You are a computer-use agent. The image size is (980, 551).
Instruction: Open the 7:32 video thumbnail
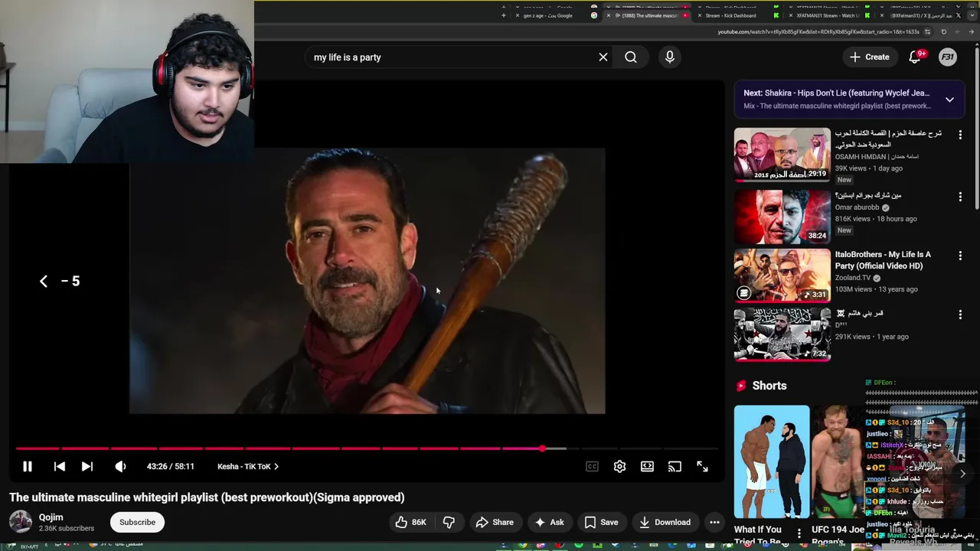tap(782, 334)
